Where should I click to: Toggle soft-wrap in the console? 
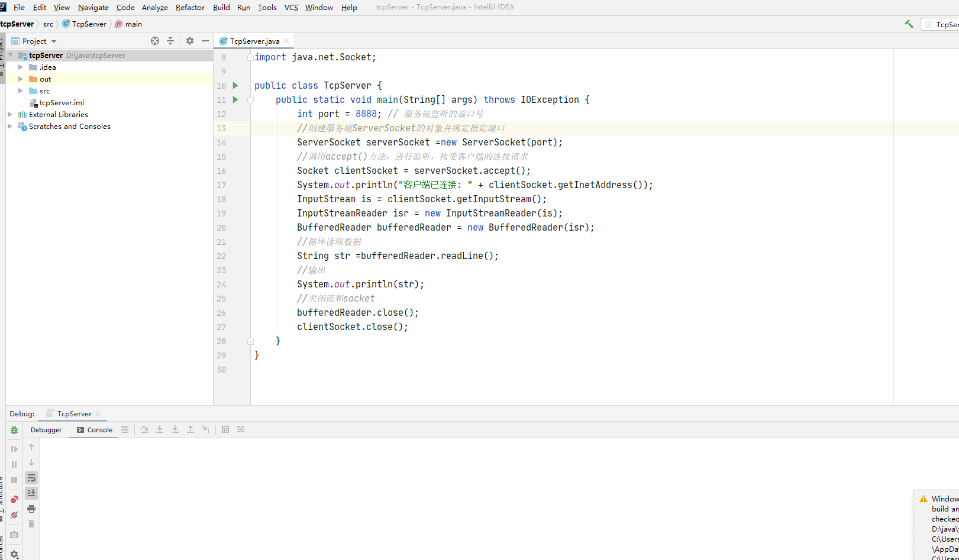(31, 478)
